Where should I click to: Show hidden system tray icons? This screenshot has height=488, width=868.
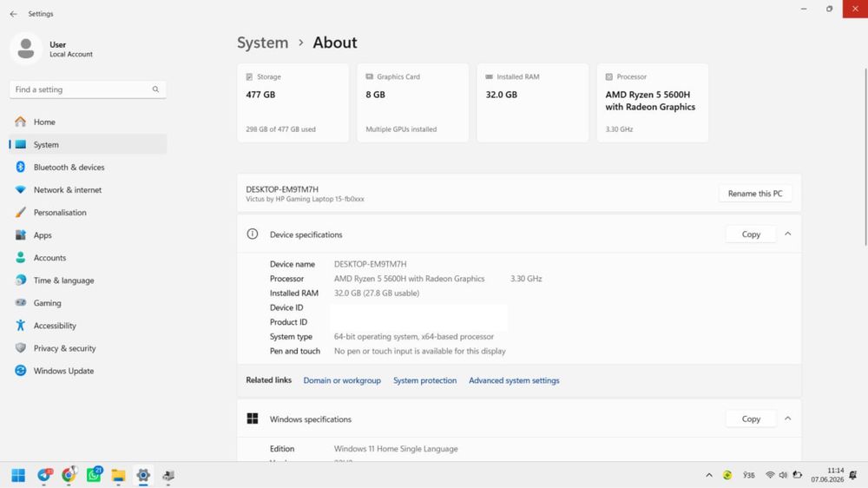pyautogui.click(x=708, y=475)
